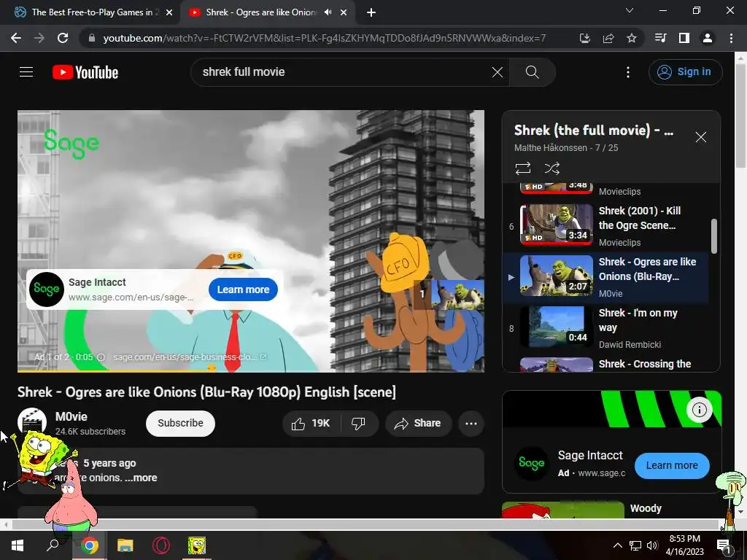The width and height of the screenshot is (747, 560).
Task: Mute the Shrek tab audio icon
Action: tap(328, 12)
